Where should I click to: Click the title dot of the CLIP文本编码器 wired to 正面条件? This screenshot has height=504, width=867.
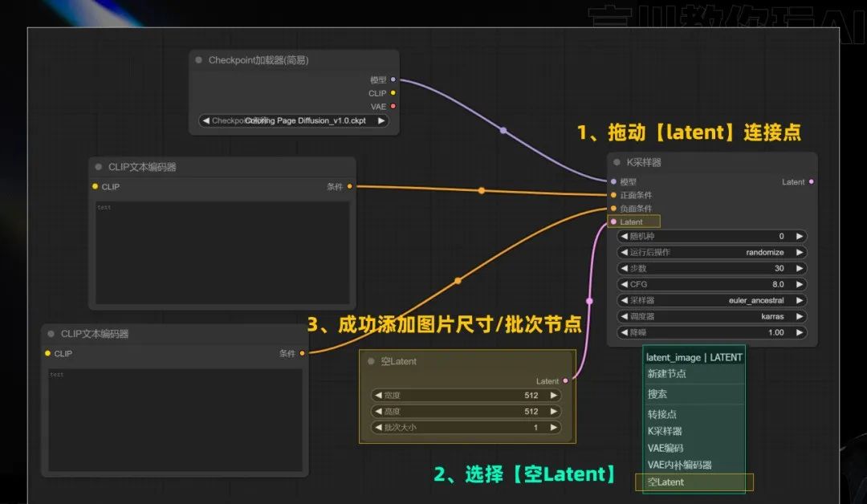pyautogui.click(x=99, y=166)
